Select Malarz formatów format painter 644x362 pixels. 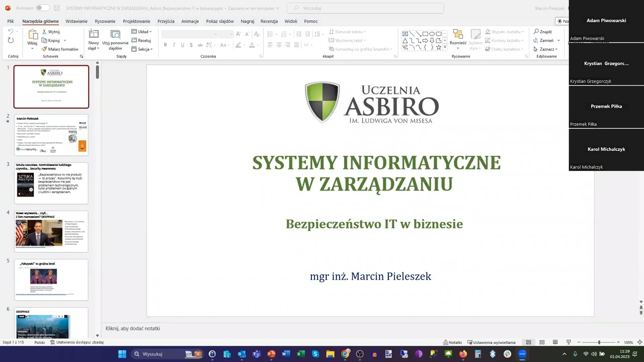60,49
